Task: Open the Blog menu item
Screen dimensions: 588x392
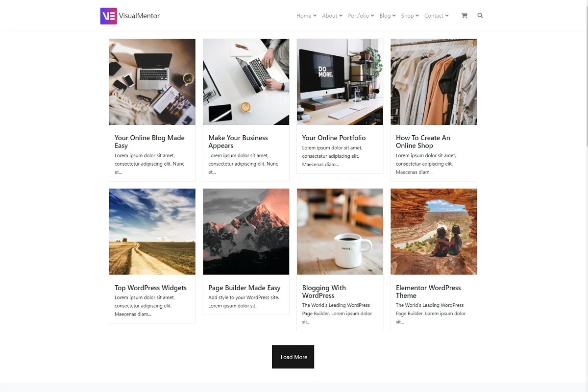Action: click(388, 16)
